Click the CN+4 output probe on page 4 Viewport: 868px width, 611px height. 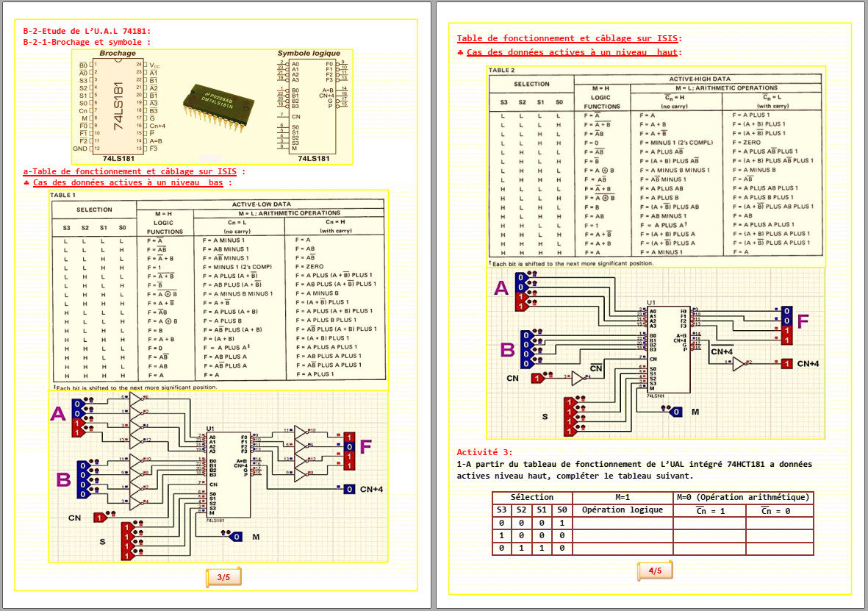tap(787, 363)
